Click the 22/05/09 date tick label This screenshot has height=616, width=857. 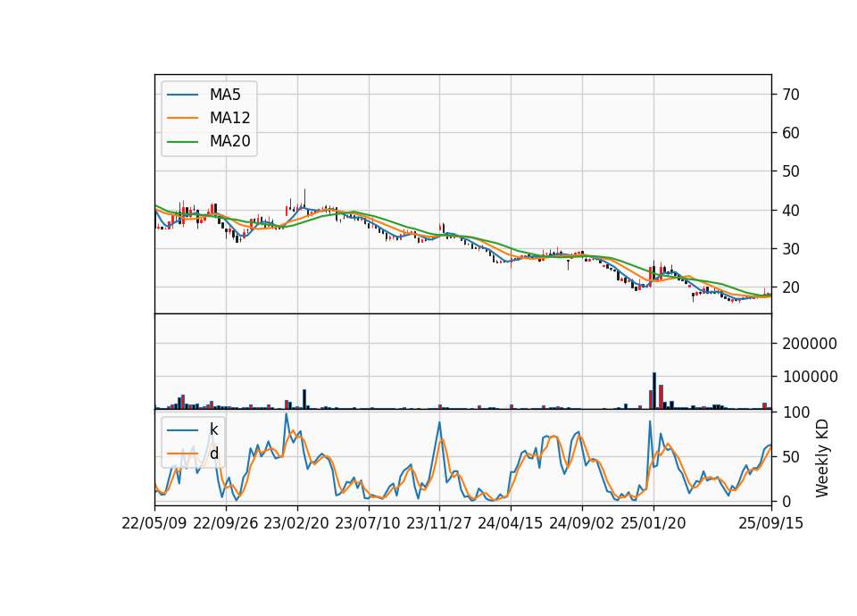pyautogui.click(x=154, y=523)
